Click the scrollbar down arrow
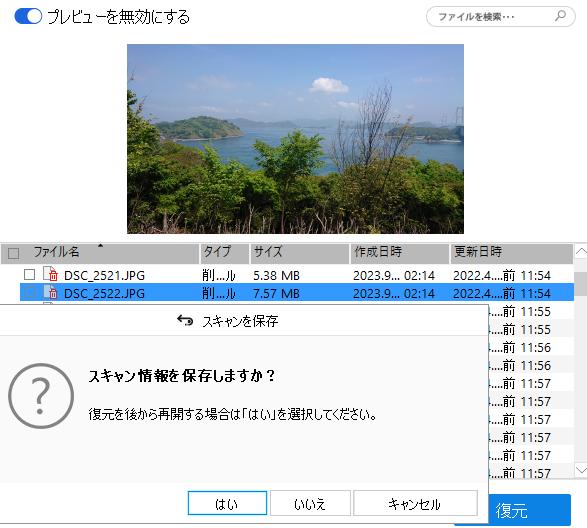The width and height of the screenshot is (587, 528). (x=581, y=470)
